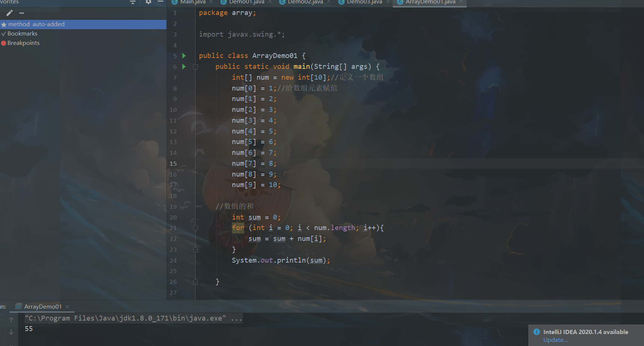Collapse the main method using the line 6 fold marker

(x=195, y=67)
